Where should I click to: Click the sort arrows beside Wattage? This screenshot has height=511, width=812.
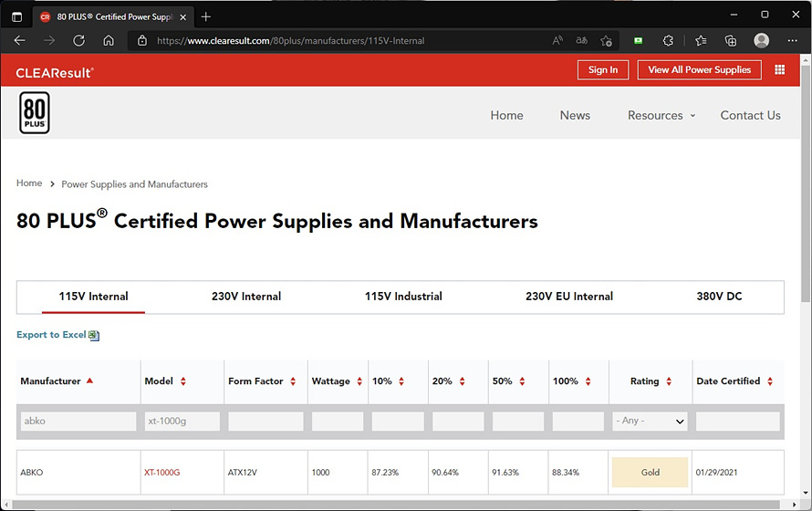tap(359, 381)
